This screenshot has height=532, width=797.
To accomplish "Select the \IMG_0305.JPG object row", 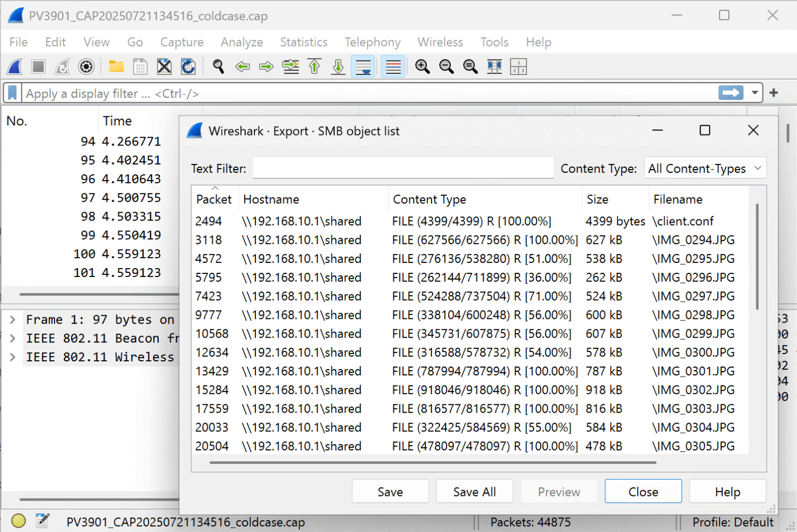I will pos(470,446).
